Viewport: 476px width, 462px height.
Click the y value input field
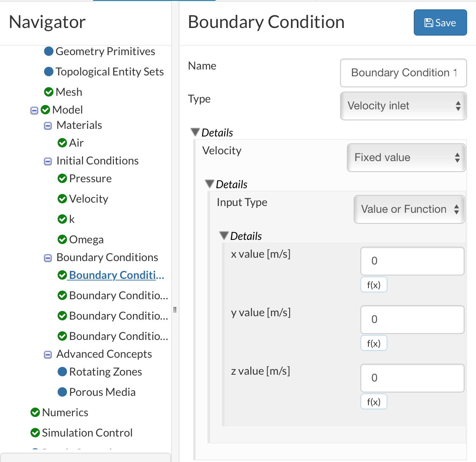(412, 320)
